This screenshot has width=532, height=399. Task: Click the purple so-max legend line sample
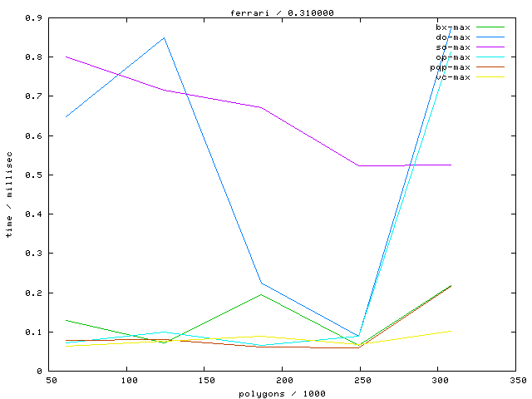coord(490,47)
